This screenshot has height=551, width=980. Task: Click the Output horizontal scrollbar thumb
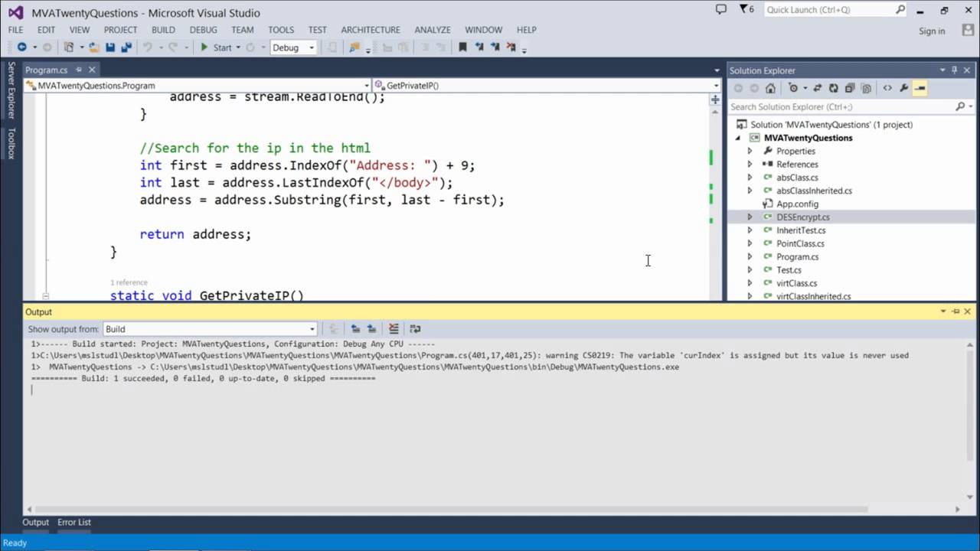click(x=451, y=509)
